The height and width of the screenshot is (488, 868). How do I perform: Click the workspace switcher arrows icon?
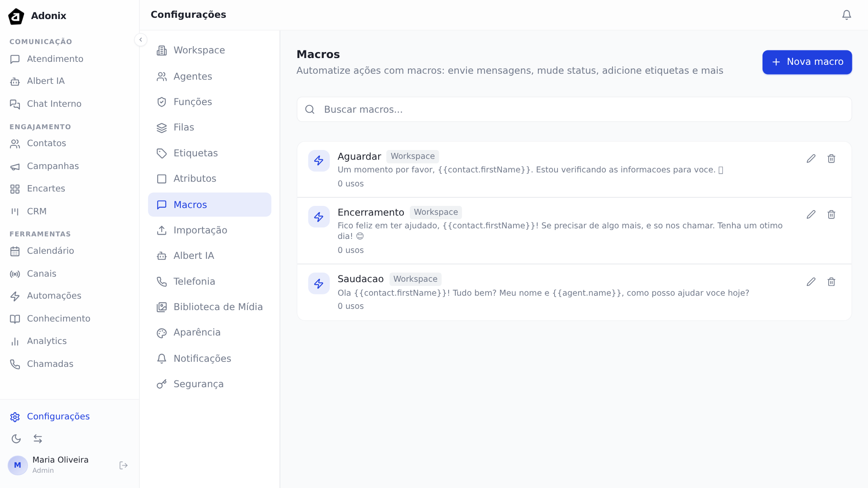click(x=38, y=439)
